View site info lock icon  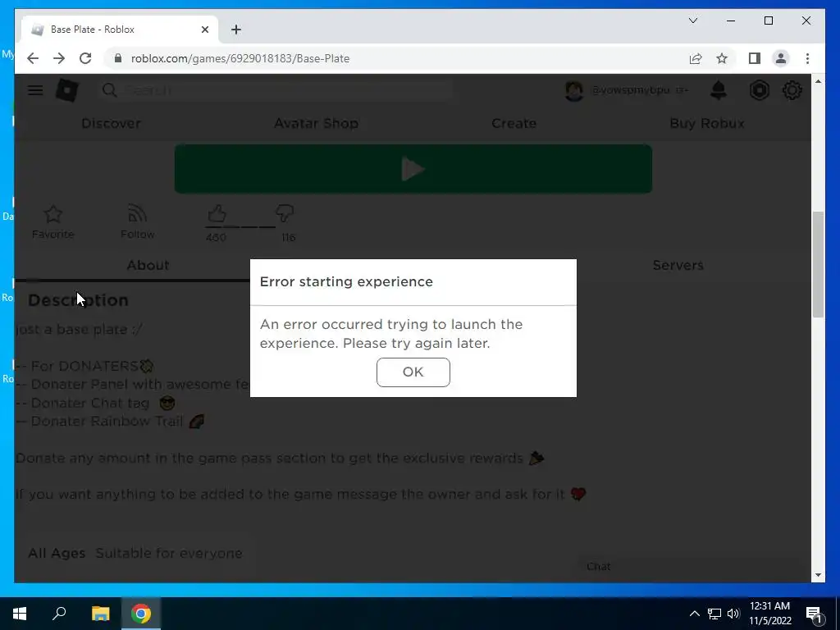[118, 58]
